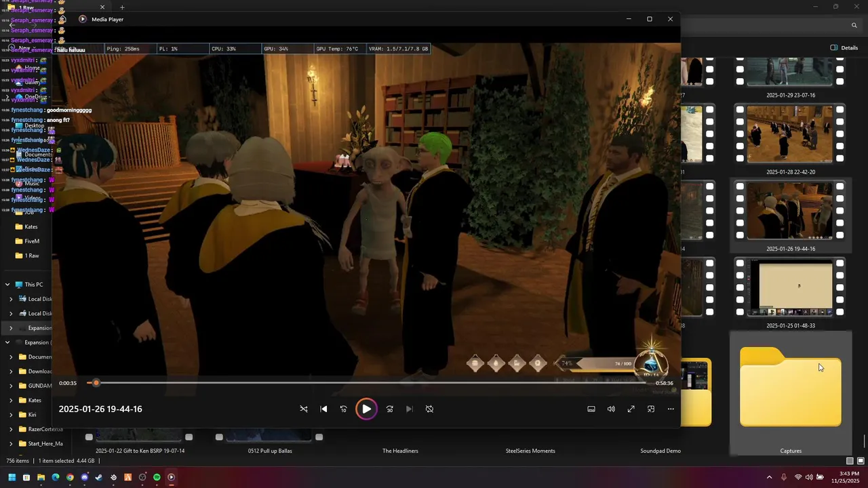The height and width of the screenshot is (488, 868).
Task: Click the microphone tray icon
Action: click(784, 477)
